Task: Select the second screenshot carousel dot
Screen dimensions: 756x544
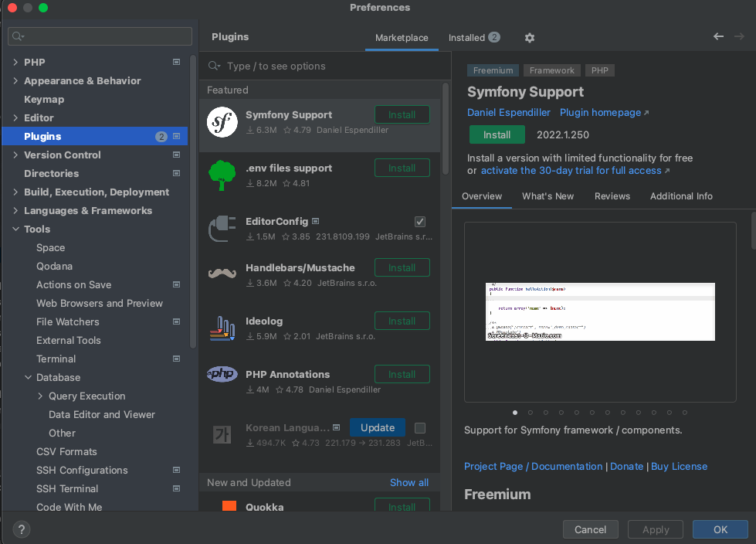Action: 531,413
